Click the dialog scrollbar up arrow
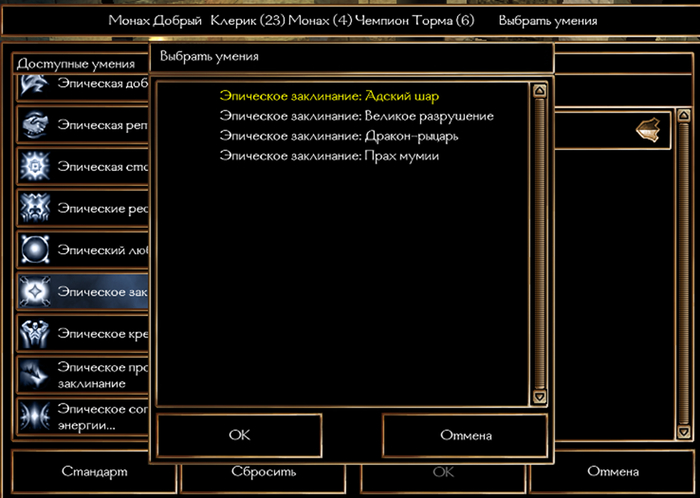The image size is (700, 498). (x=540, y=91)
